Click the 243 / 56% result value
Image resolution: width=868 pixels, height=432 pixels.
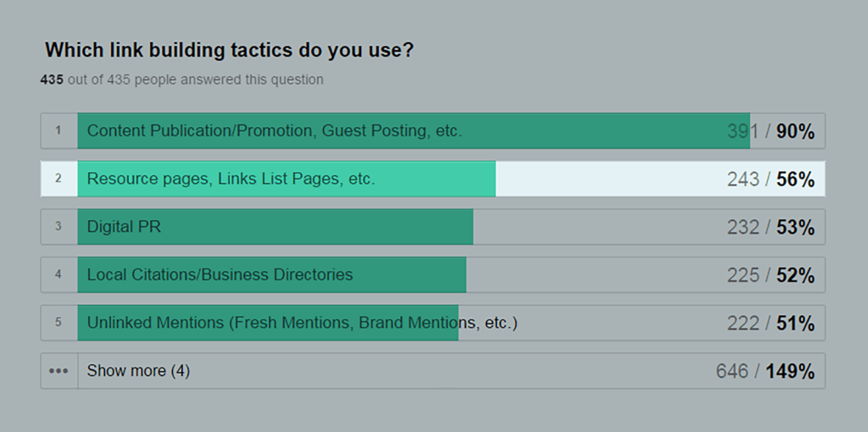[x=770, y=180]
